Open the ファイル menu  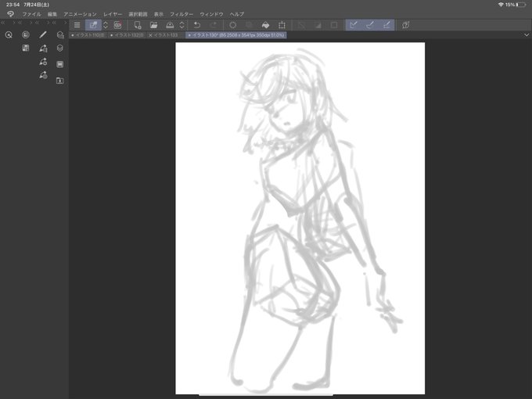(x=31, y=14)
